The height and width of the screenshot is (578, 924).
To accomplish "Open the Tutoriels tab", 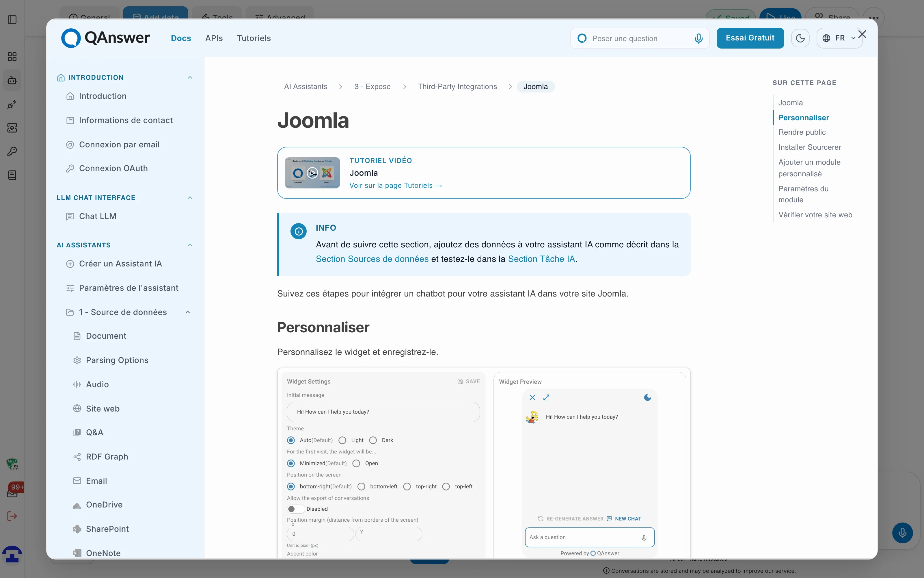I will (x=254, y=38).
